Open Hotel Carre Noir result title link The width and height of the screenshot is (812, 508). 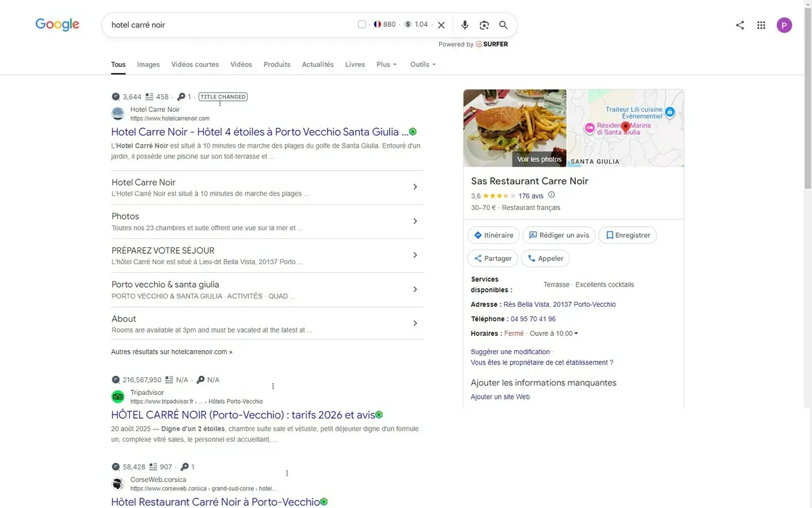tap(260, 131)
